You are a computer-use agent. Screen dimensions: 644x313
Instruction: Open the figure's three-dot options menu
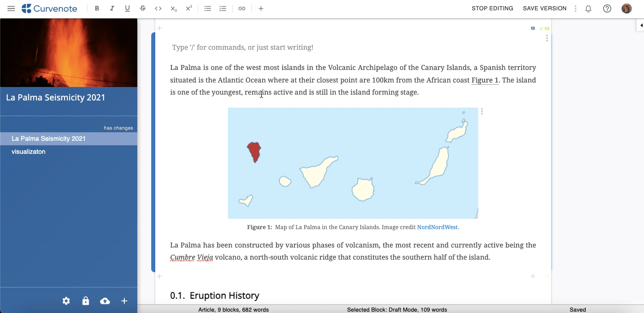coord(482,111)
